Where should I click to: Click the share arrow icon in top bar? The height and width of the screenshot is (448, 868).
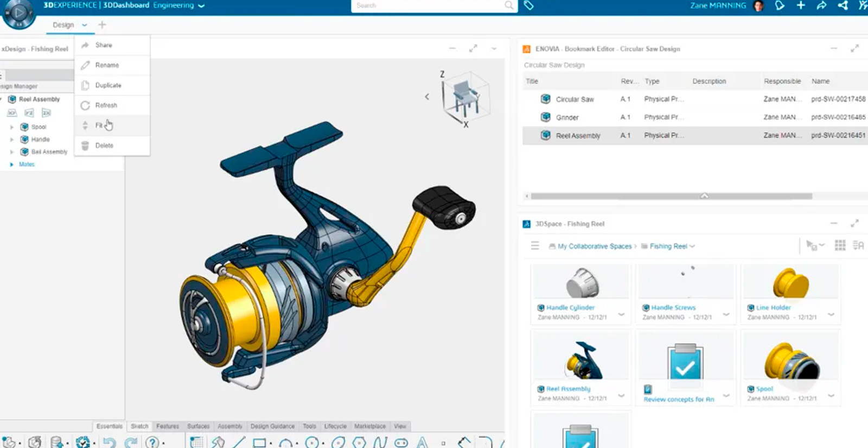pos(821,5)
